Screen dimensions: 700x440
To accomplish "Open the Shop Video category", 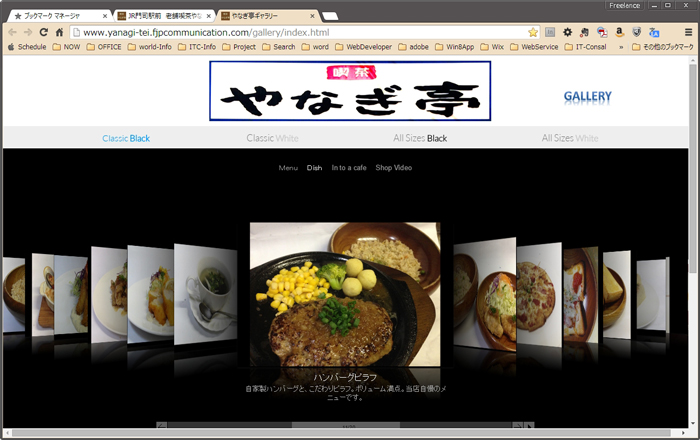I will click(393, 168).
